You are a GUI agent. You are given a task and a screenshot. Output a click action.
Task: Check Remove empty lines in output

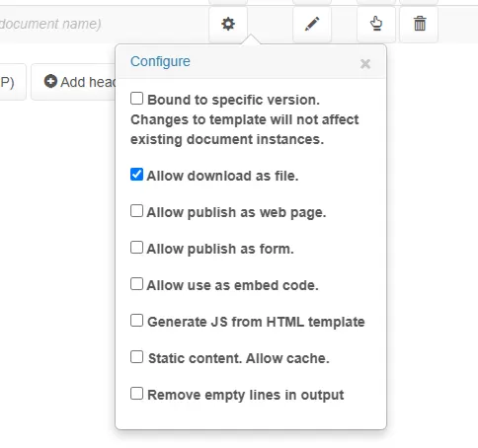coord(136,394)
